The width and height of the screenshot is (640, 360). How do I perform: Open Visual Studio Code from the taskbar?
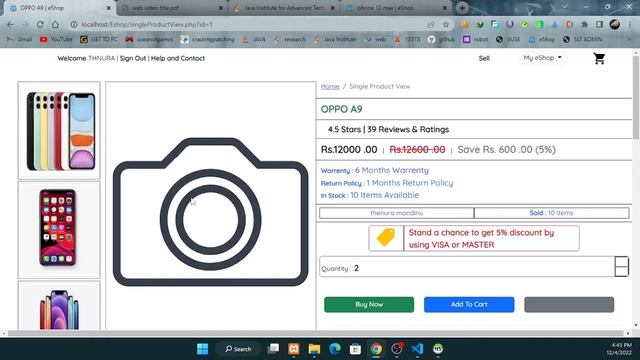417,349
